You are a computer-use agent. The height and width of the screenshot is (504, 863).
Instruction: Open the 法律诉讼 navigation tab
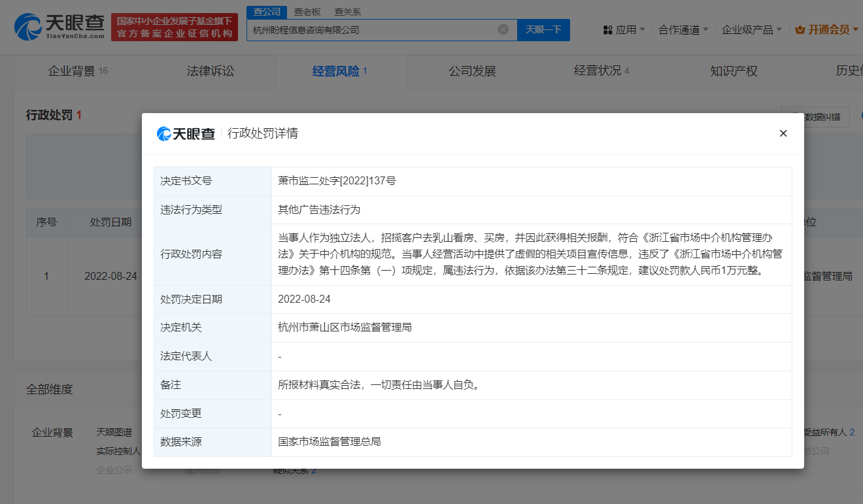210,71
